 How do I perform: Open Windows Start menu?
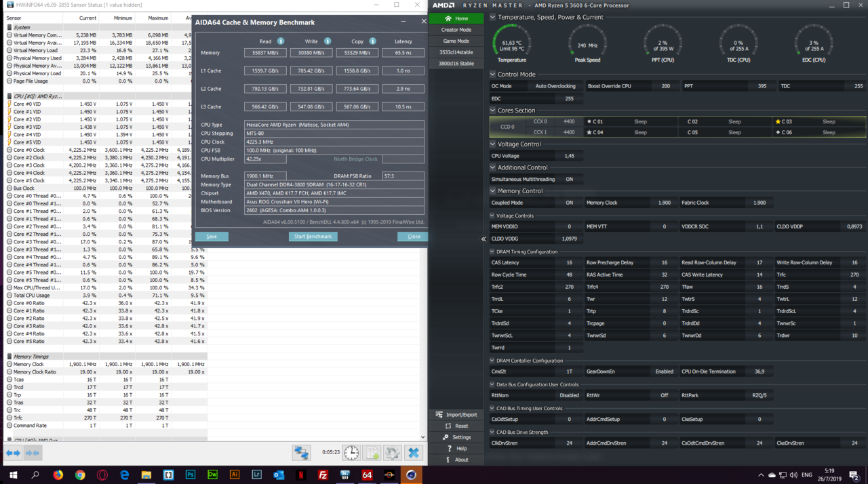13,475
